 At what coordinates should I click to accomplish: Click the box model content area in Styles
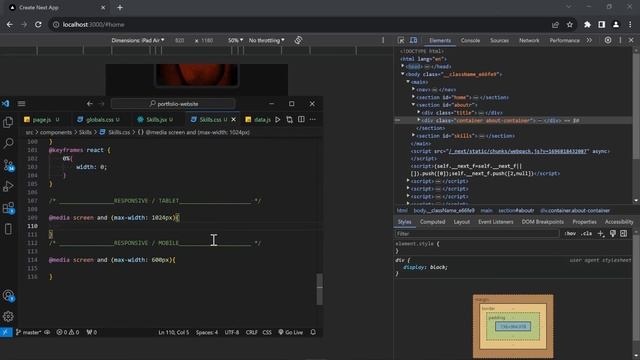click(513, 327)
